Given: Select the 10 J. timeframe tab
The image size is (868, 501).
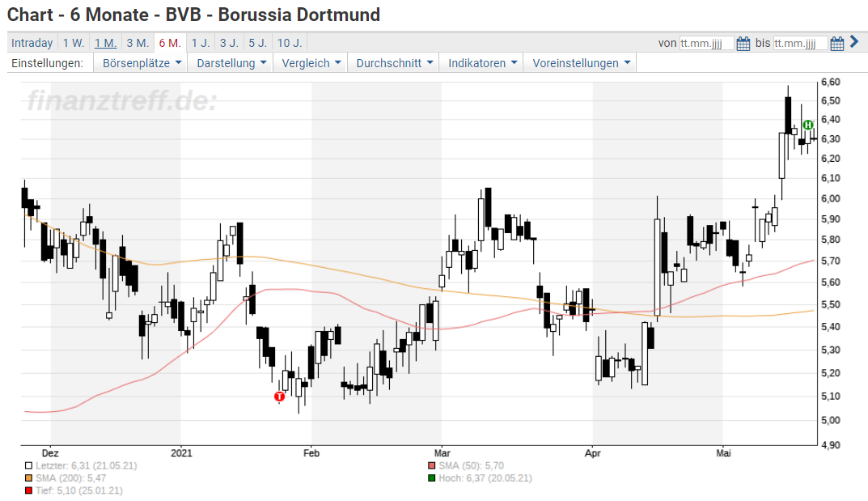Looking at the screenshot, I should point(290,43).
